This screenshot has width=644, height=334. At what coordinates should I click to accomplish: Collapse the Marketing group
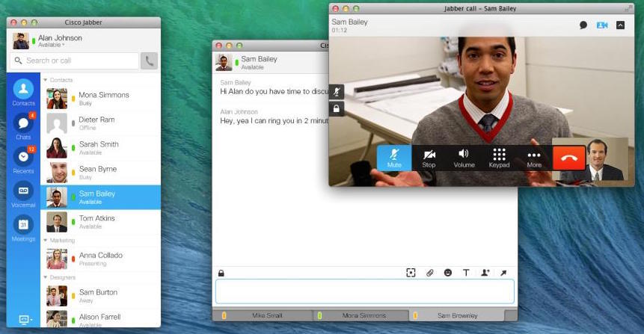coord(45,241)
